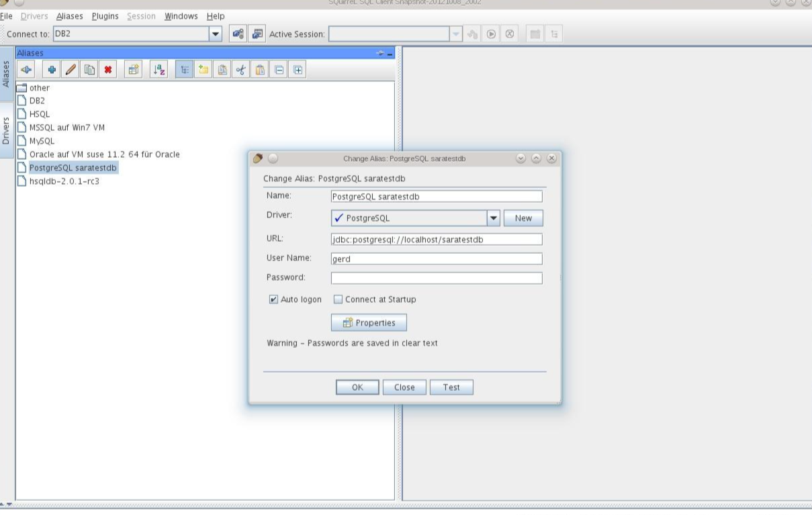The width and height of the screenshot is (812, 515).
Task: Open the Connect to dropdown
Action: pyautogui.click(x=216, y=34)
